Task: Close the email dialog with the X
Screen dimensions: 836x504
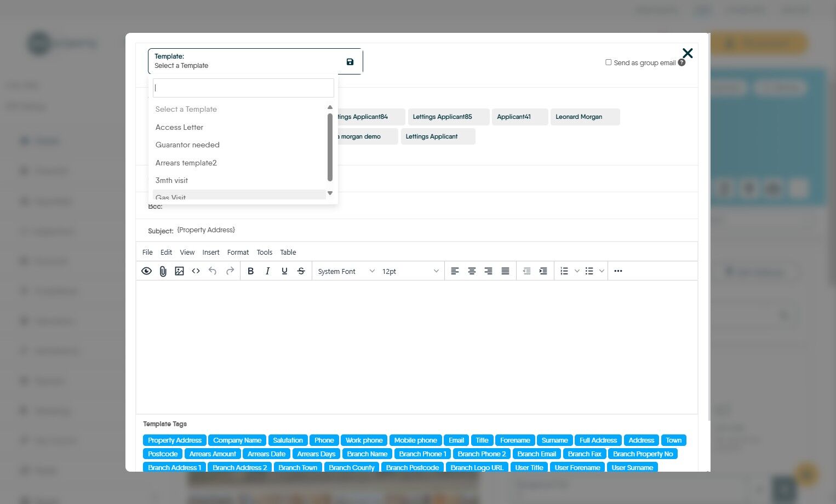Action: click(688, 53)
